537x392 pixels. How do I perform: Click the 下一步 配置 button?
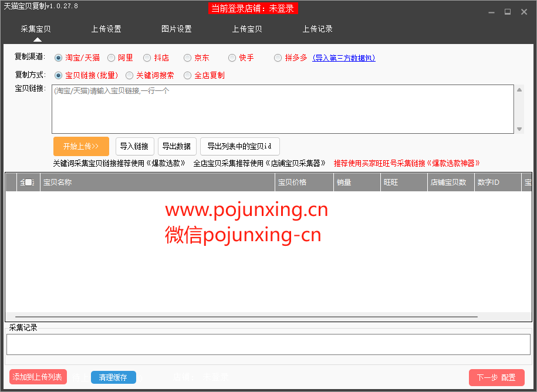coord(497,377)
